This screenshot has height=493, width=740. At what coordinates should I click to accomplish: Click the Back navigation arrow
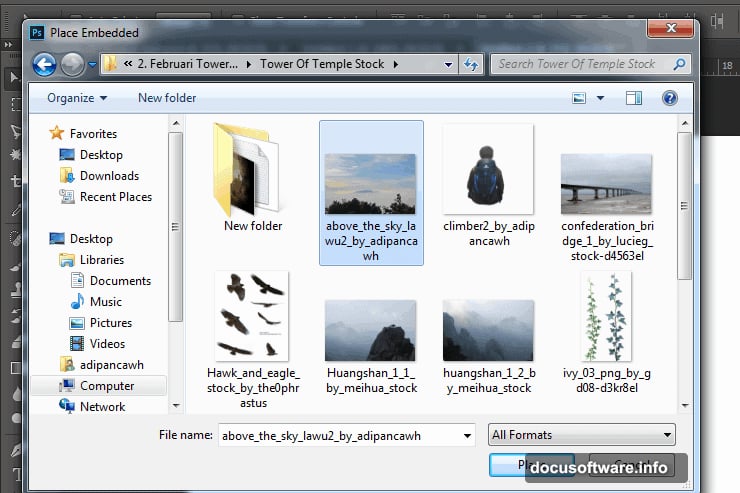click(44, 64)
